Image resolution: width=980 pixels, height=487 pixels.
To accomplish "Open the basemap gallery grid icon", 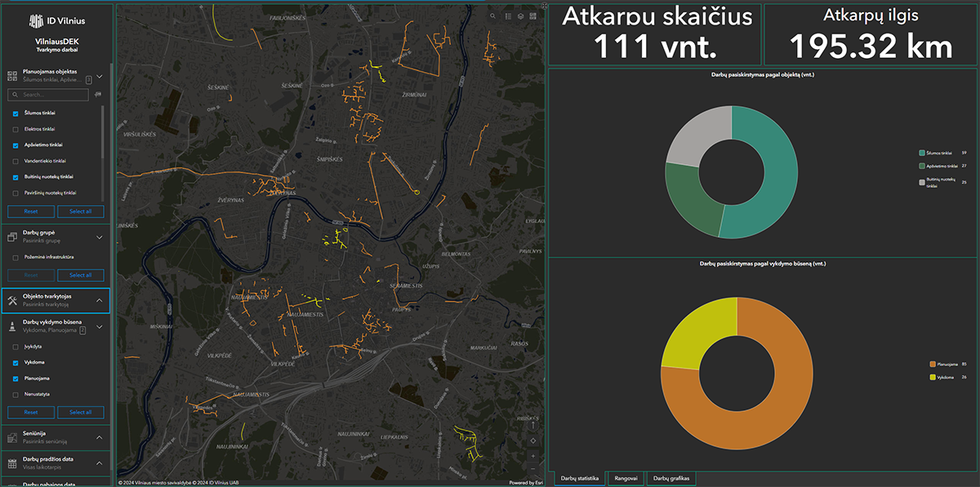I will point(533,16).
